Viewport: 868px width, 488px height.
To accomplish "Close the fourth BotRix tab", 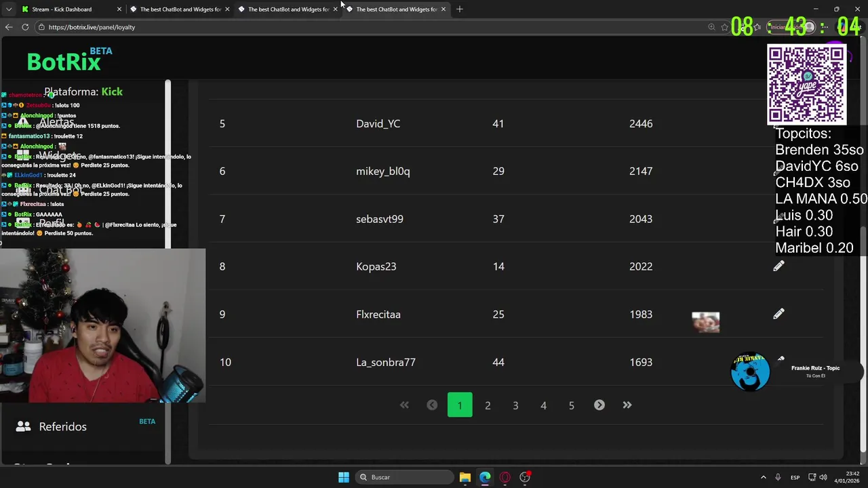I will (x=443, y=9).
